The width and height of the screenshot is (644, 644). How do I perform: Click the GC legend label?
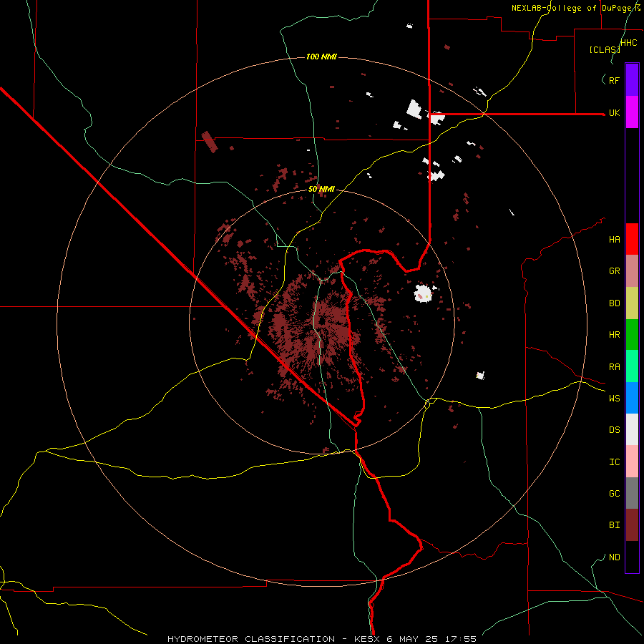614,494
